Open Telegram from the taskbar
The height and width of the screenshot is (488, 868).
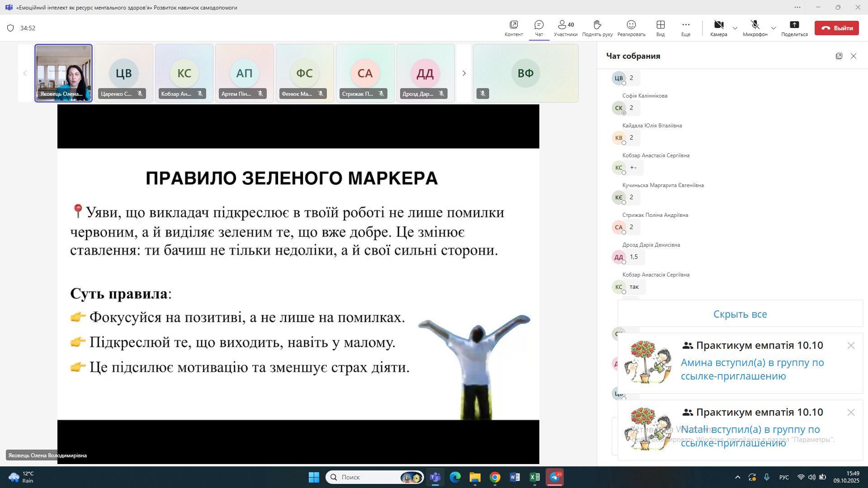[x=555, y=477]
